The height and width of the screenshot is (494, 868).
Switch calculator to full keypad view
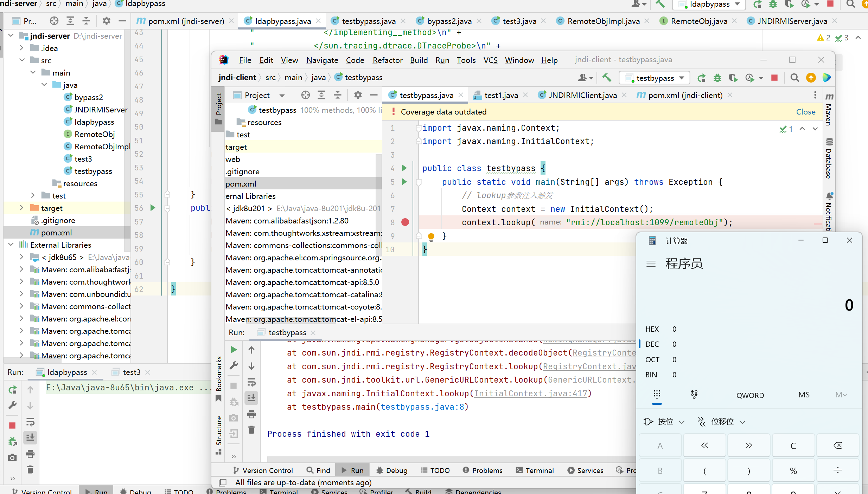point(657,395)
